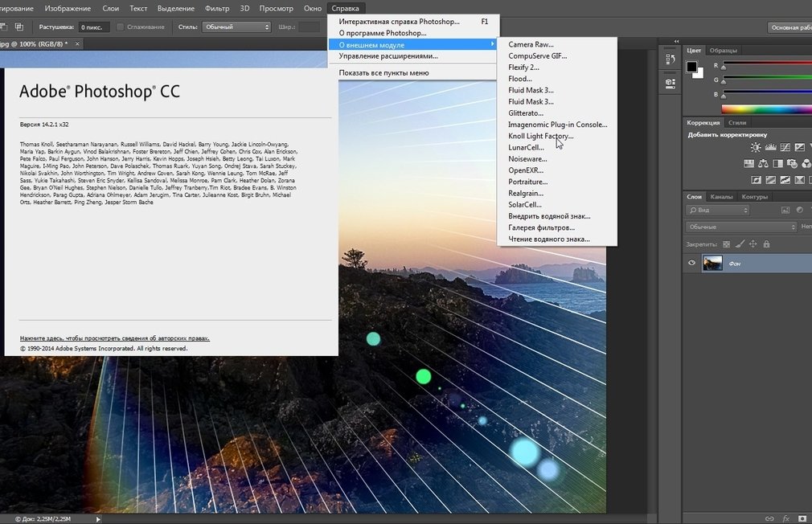Image resolution: width=812 pixels, height=524 pixels.
Task: Add a Color Balance adjustment
Action: tap(763, 164)
